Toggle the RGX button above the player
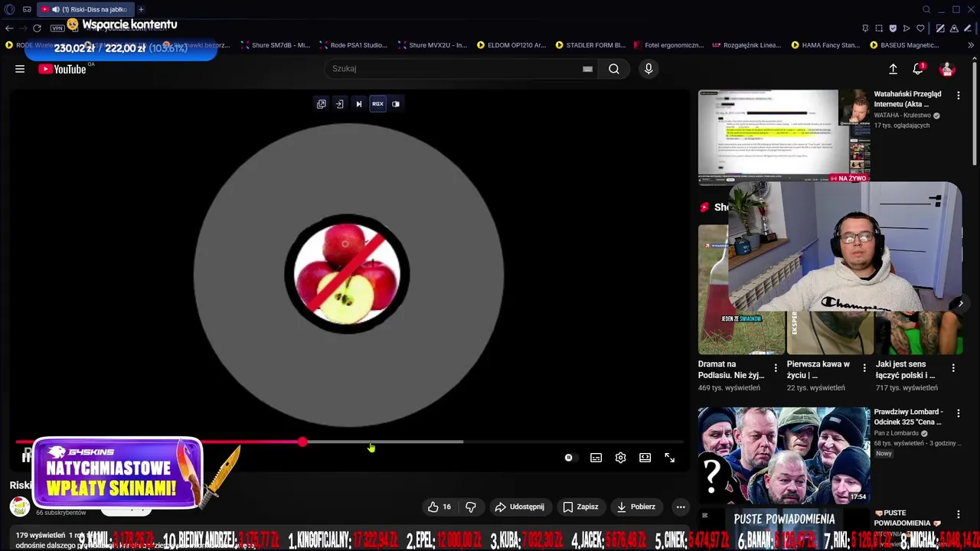This screenshot has height=551, width=980. (x=377, y=104)
